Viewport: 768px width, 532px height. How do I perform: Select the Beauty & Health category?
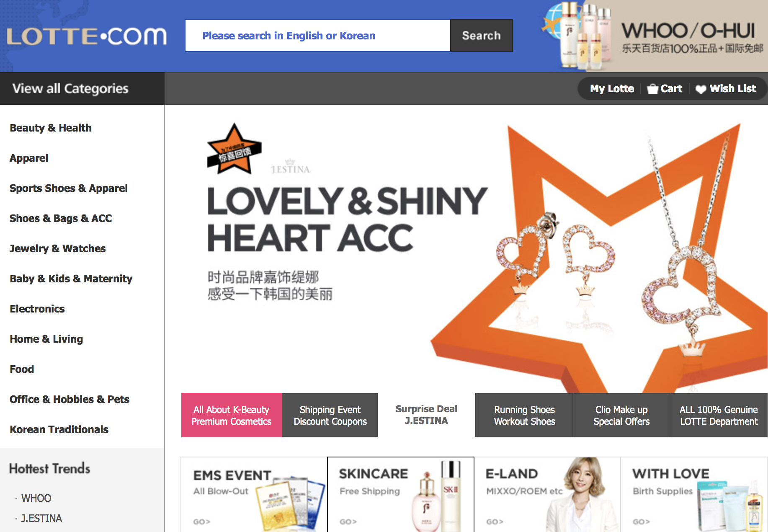pos(51,128)
